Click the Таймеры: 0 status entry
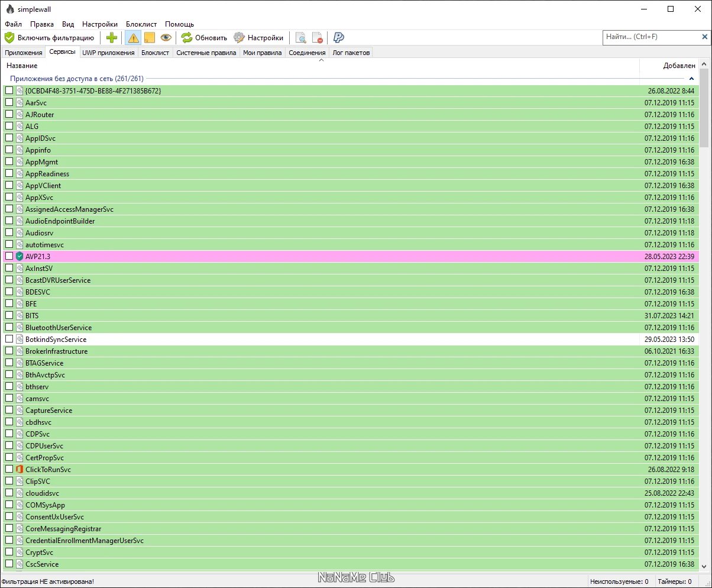The width and height of the screenshot is (712, 588). (x=674, y=581)
